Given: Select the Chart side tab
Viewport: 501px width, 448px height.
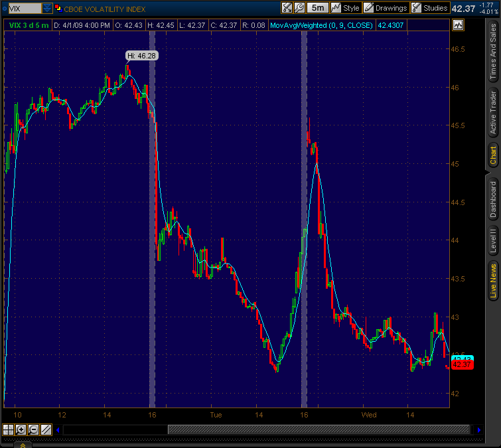Looking at the screenshot, I should [492, 155].
